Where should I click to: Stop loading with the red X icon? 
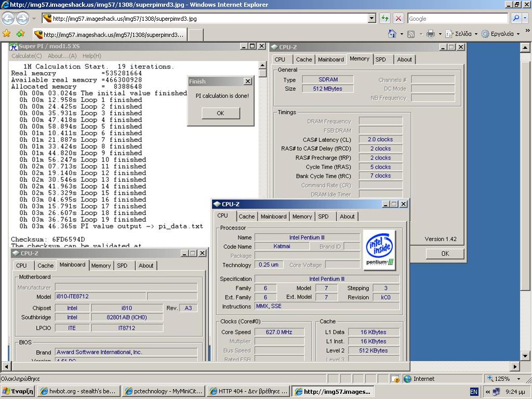pyautogui.click(x=398, y=18)
